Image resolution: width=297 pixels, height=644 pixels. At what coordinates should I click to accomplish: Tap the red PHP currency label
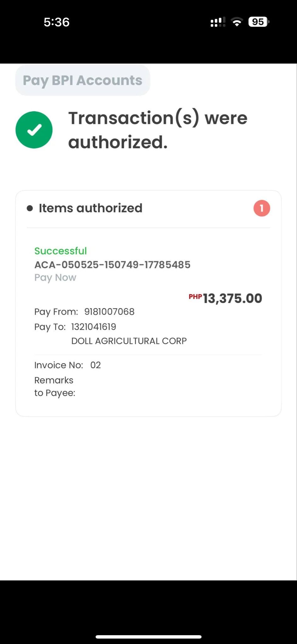[195, 297]
